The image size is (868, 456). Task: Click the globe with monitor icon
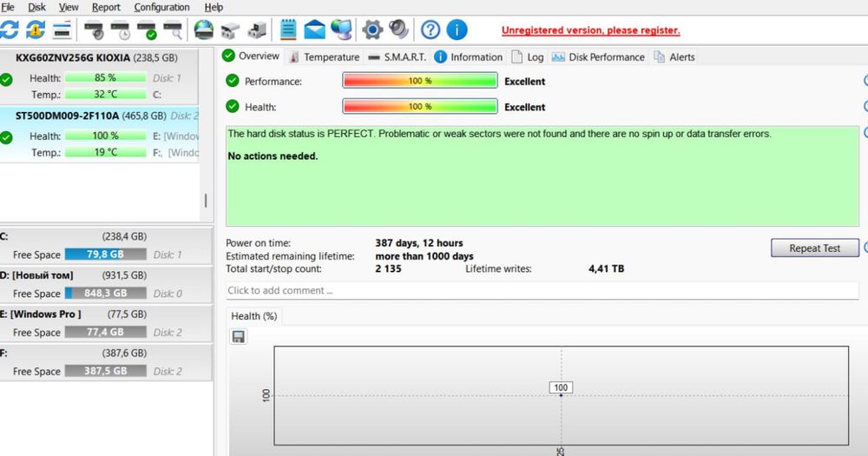tap(341, 30)
